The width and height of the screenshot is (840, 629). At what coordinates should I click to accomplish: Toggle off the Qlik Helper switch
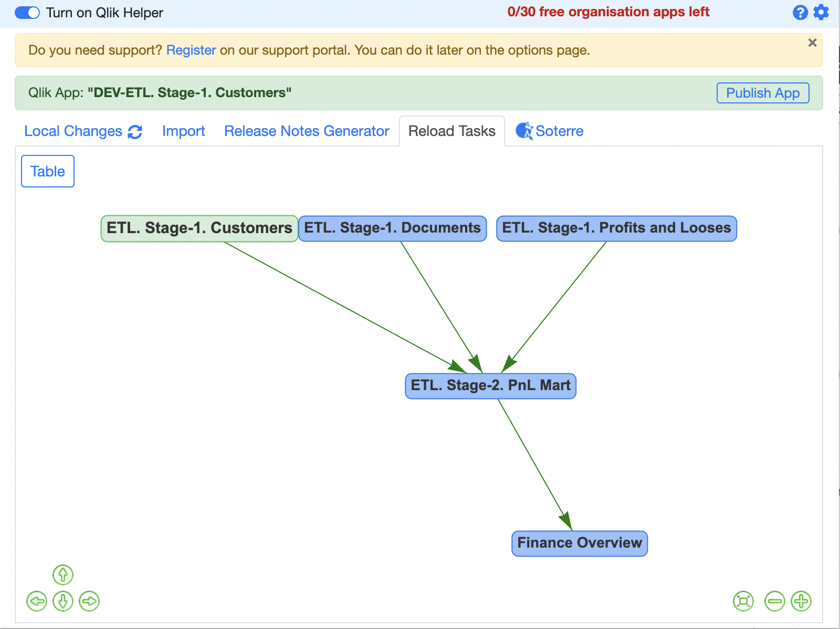[27, 12]
